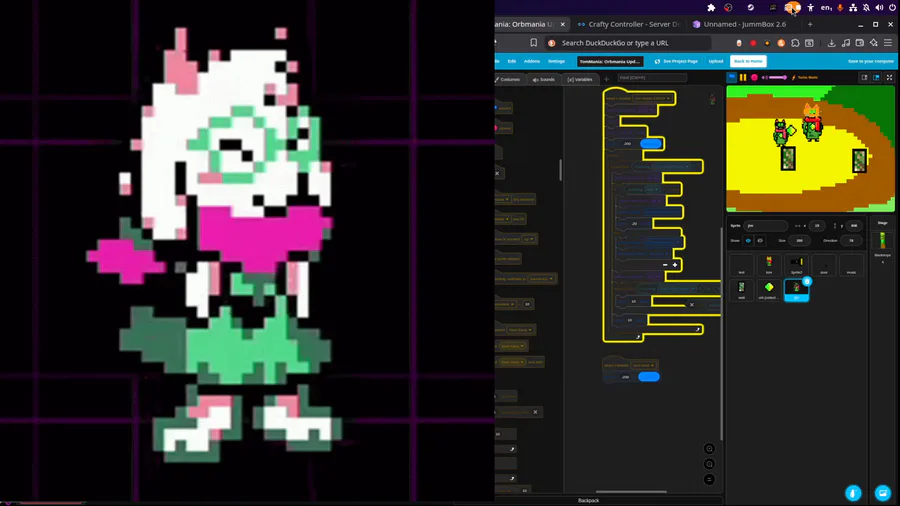Click the blue oval in highlighted script
Image resolution: width=900 pixels, height=506 pixels.
pyautogui.click(x=651, y=143)
